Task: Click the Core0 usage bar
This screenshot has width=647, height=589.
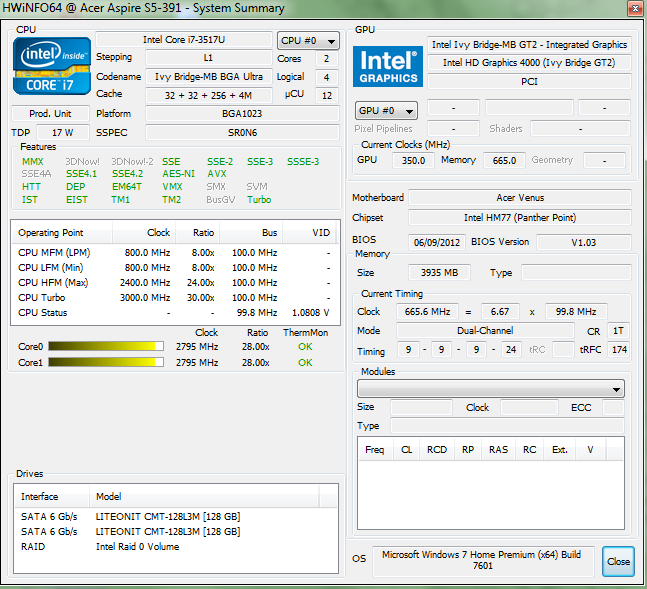Action: click(x=106, y=346)
